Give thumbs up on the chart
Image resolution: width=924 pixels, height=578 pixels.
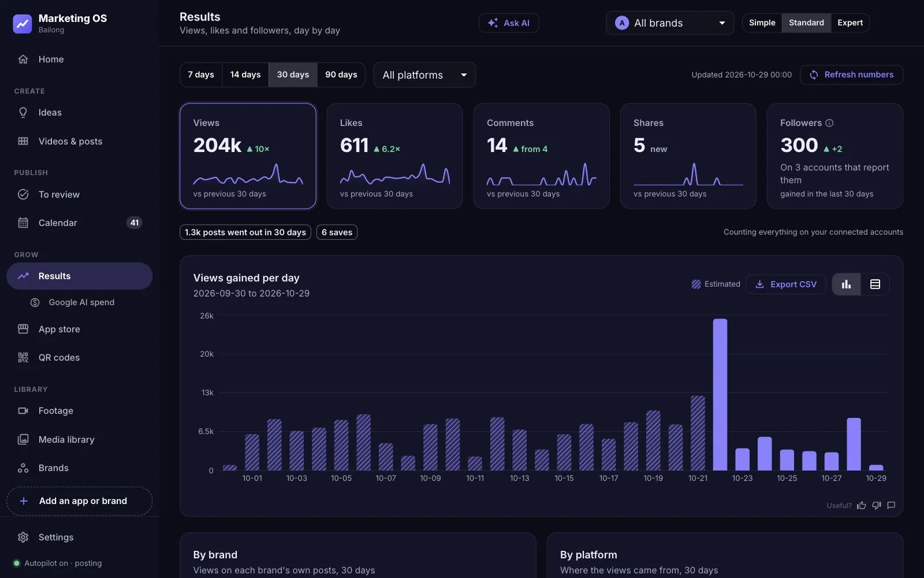[862, 505]
